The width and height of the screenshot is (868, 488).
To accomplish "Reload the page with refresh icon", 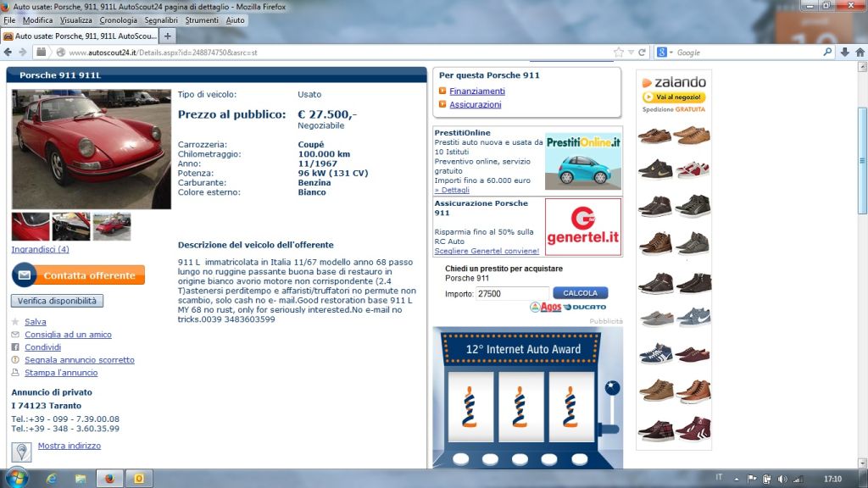I will pyautogui.click(x=643, y=52).
